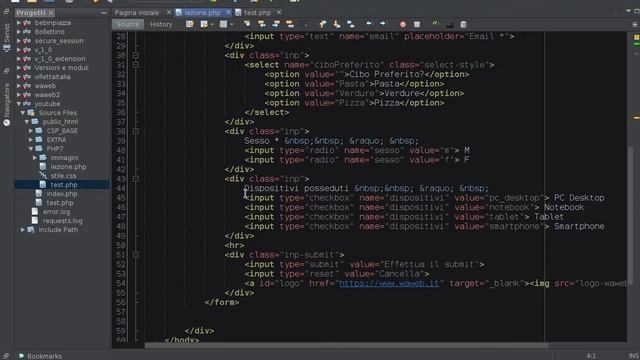Click the cursor position 4:1 indicator

(591, 356)
